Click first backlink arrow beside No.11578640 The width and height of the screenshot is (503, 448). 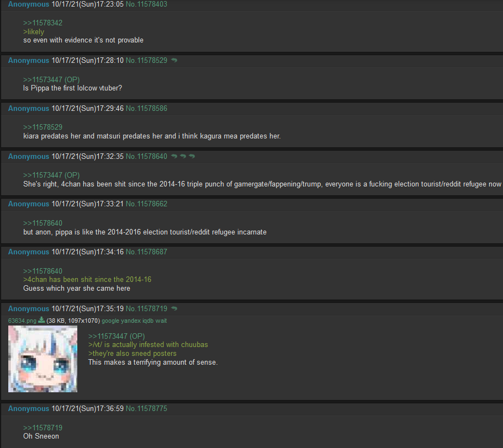(174, 156)
